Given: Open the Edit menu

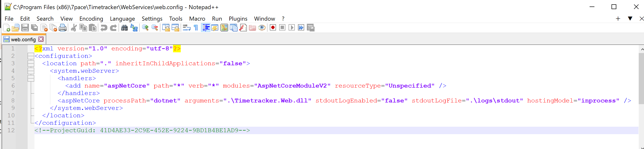Looking at the screenshot, I should 25,19.
